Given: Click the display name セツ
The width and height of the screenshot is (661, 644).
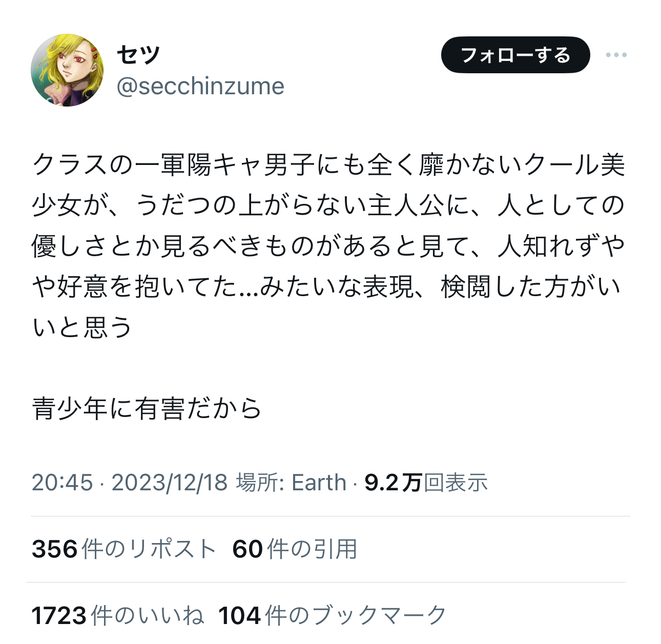Looking at the screenshot, I should click(x=138, y=54).
